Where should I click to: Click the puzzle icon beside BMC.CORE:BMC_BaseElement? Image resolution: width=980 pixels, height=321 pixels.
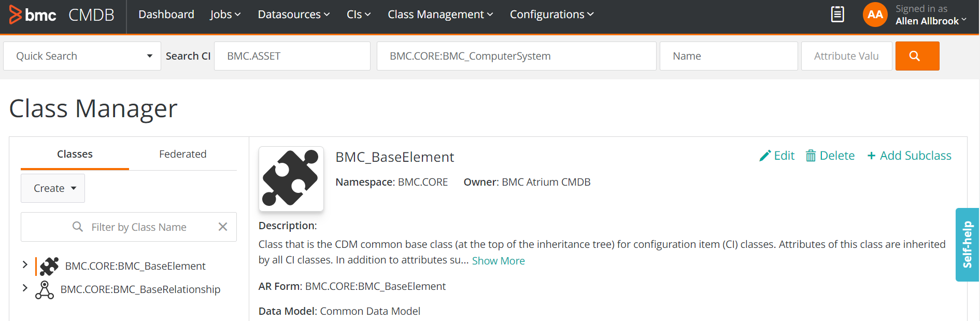point(49,266)
